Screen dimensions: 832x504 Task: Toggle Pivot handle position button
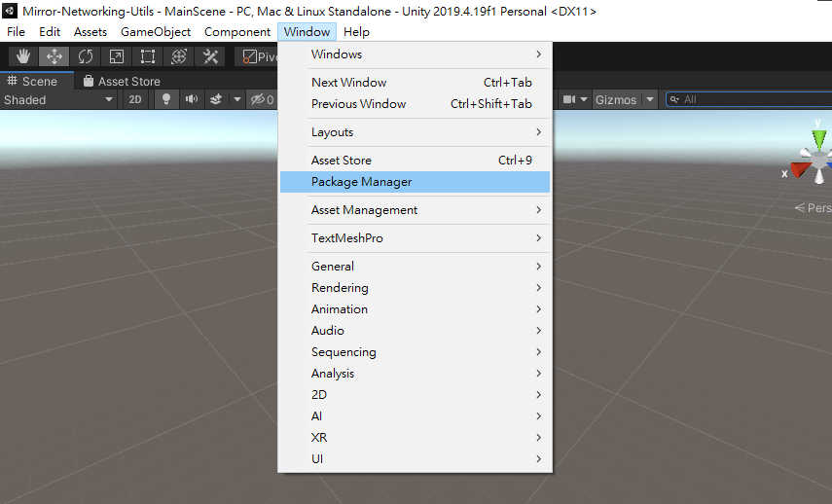pos(257,56)
